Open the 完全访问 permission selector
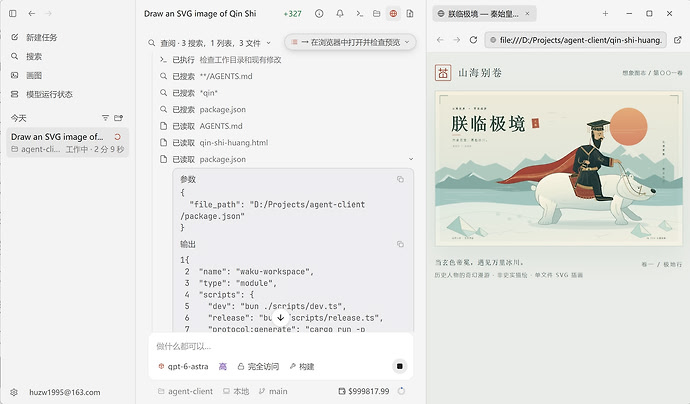The image size is (690, 404). 258,366
